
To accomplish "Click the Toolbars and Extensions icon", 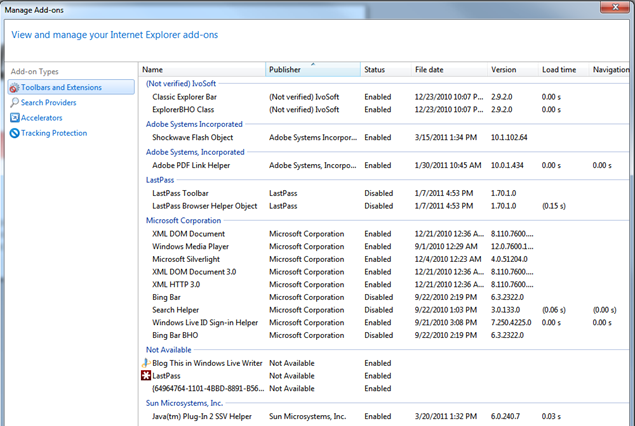I will 14,88.
